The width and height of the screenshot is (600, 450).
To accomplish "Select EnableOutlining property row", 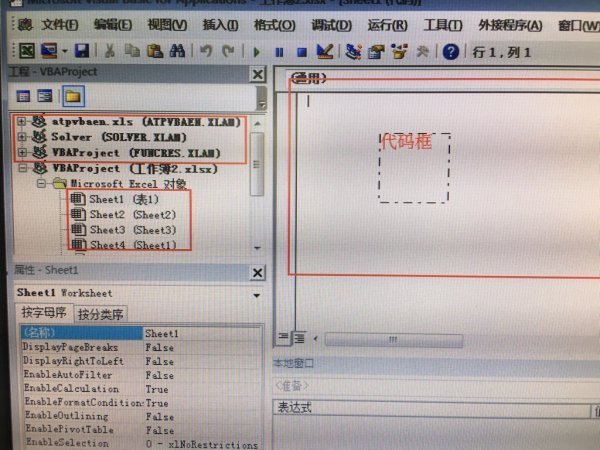I will click(x=142, y=416).
